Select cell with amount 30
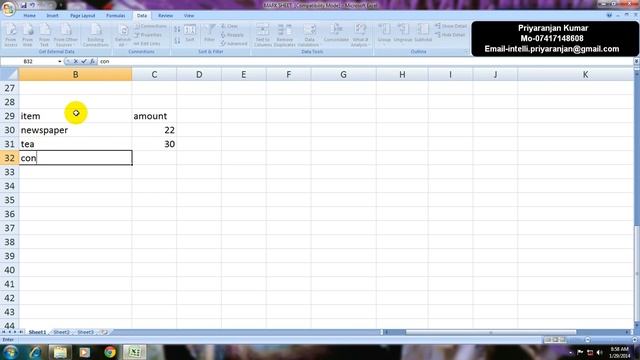The image size is (640, 360). 154,144
